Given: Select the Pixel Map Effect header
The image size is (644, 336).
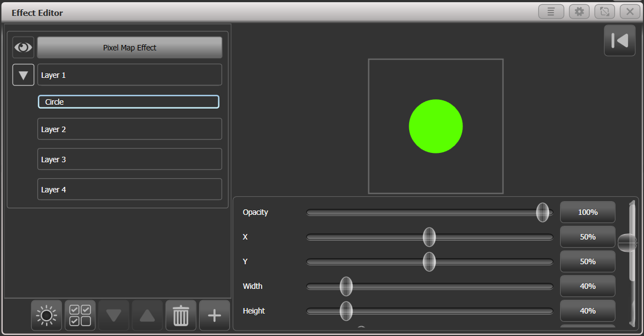Looking at the screenshot, I should [x=129, y=47].
